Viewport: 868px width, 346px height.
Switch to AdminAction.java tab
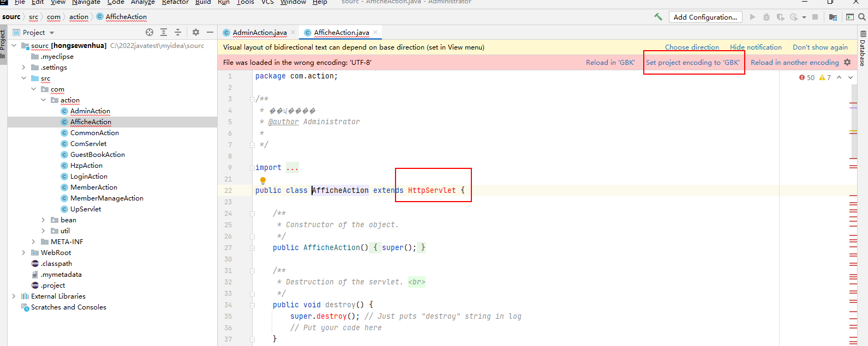pos(260,33)
